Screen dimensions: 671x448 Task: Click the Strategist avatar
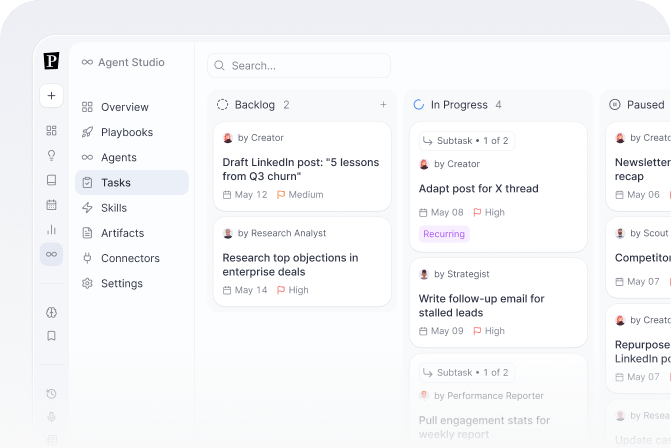pyautogui.click(x=424, y=274)
